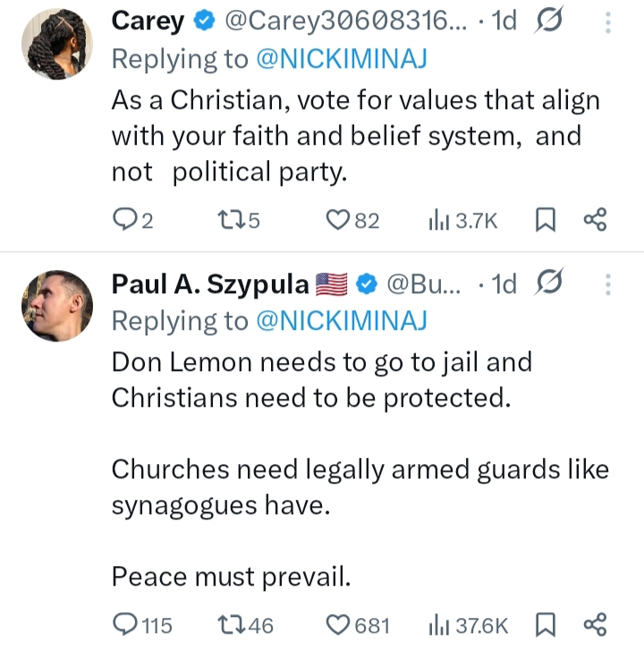This screenshot has height=651, width=644.
Task: Open Paul A. Szypula's profile picture
Action: pos(57,306)
